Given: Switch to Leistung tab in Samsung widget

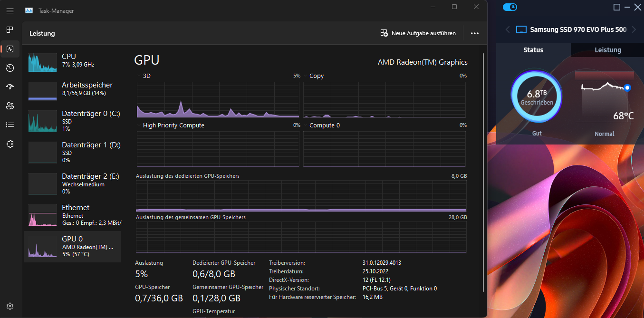Looking at the screenshot, I should click(608, 50).
